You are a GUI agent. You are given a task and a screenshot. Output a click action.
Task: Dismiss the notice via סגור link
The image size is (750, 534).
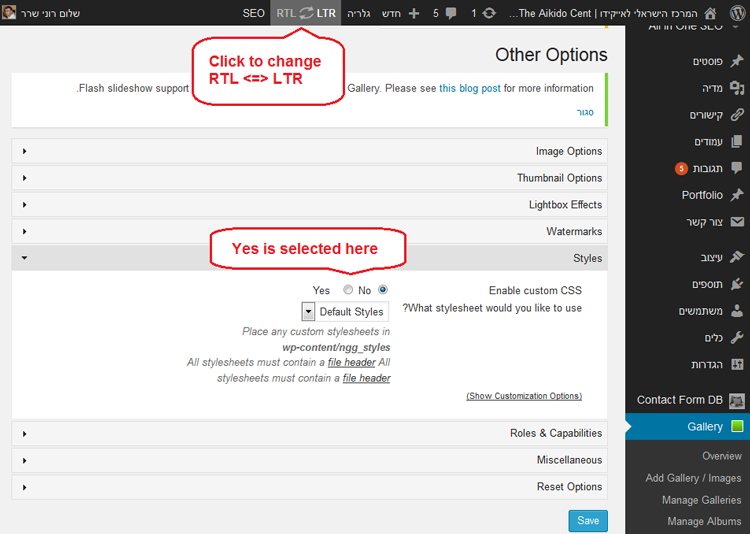pos(585,112)
